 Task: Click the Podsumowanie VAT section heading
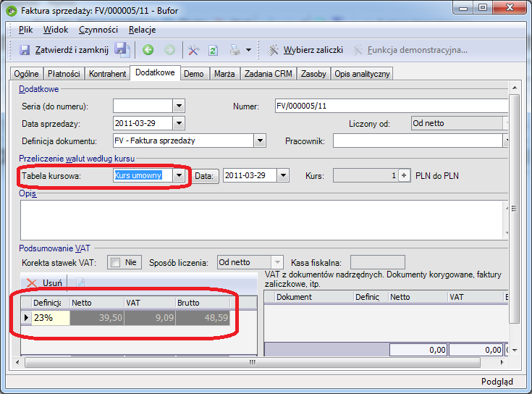[x=54, y=248]
